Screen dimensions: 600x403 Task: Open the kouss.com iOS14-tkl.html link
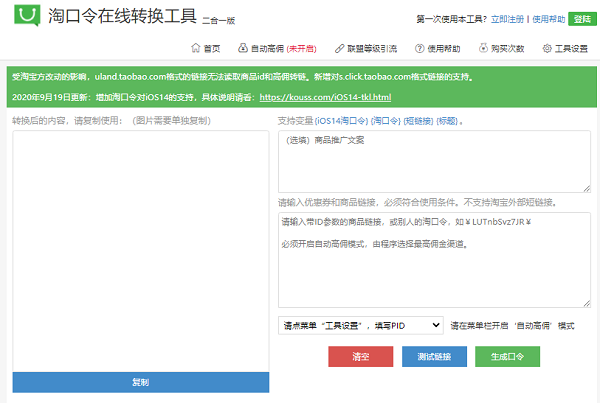(325, 97)
